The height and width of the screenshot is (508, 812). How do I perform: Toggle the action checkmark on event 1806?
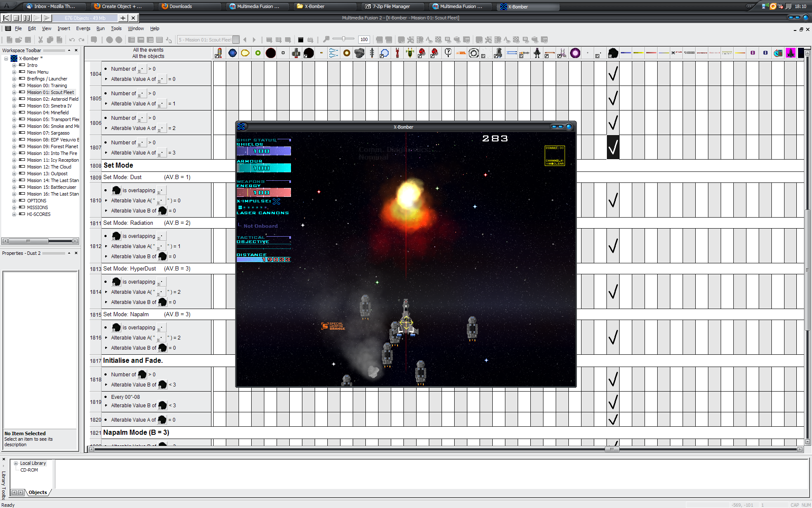pyautogui.click(x=613, y=123)
